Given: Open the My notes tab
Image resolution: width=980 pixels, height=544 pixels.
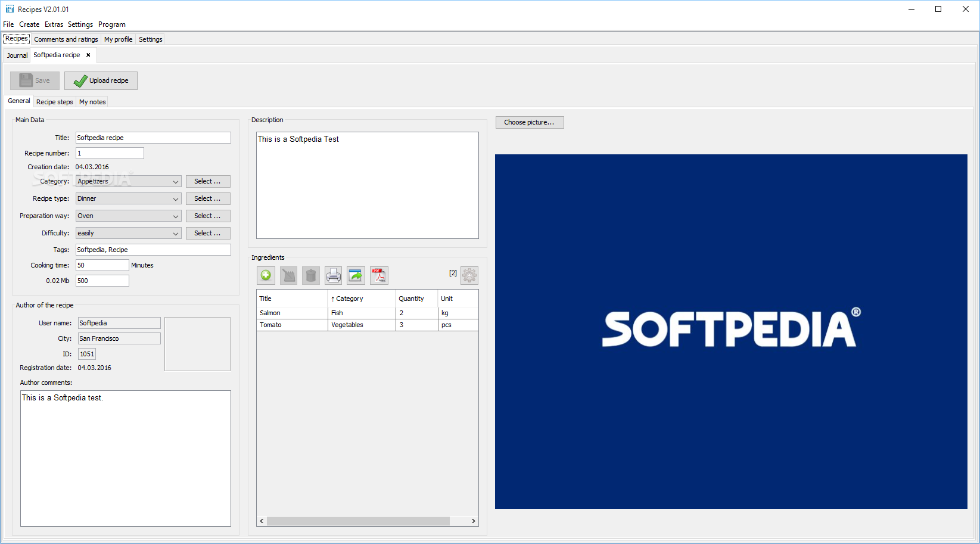Looking at the screenshot, I should click(92, 102).
